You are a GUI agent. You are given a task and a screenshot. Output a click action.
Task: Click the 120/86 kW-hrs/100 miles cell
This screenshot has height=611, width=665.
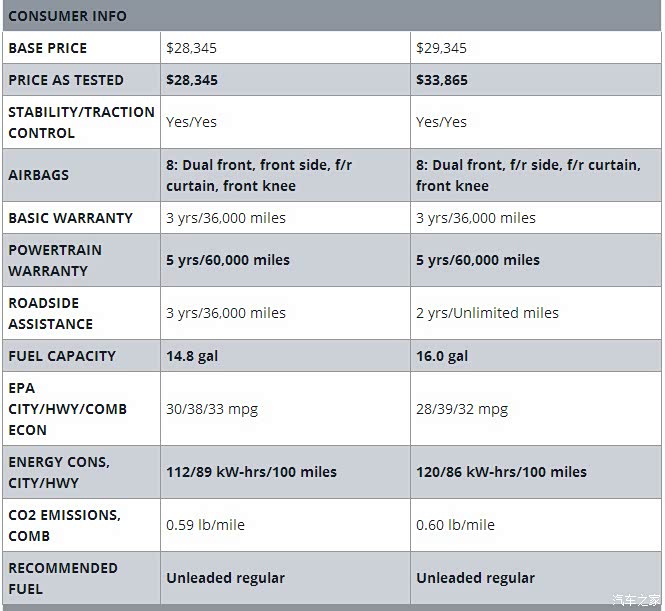click(501, 472)
